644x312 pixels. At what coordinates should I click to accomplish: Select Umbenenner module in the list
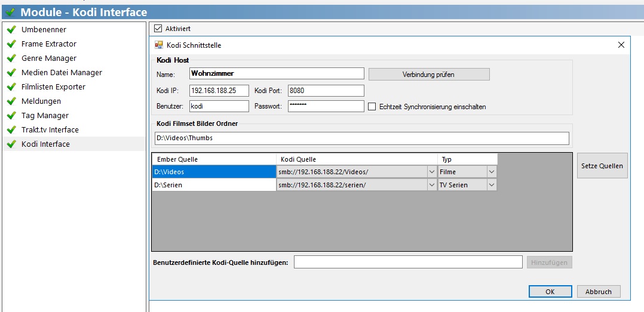point(74,29)
